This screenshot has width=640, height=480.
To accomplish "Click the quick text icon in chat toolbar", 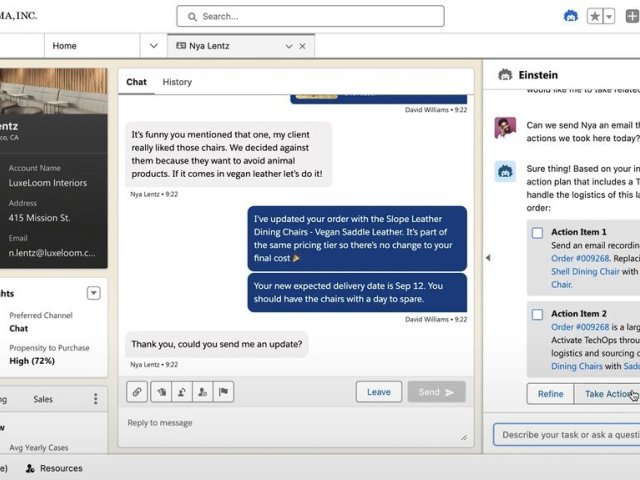I will [x=161, y=392].
